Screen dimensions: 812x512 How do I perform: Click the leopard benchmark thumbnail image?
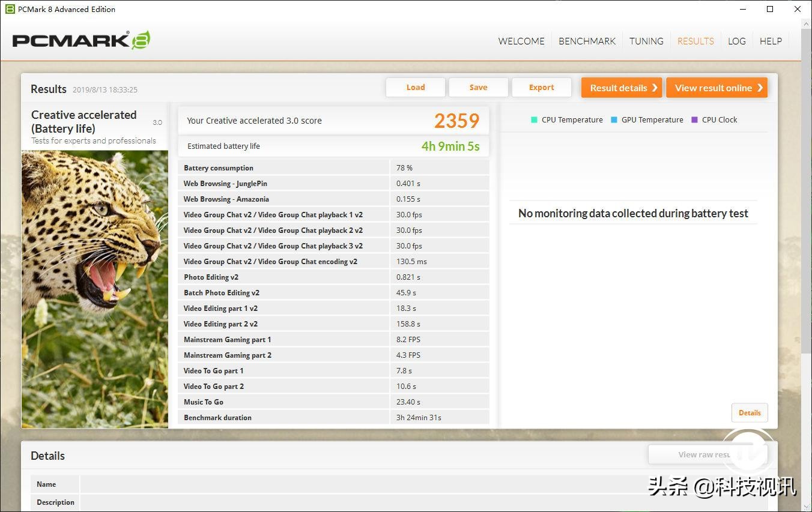(95, 288)
